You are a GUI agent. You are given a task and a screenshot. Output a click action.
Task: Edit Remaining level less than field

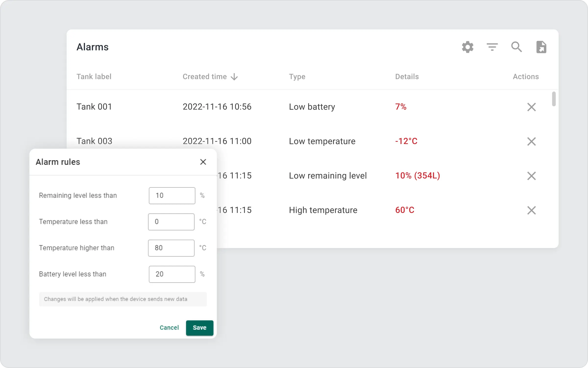click(172, 196)
